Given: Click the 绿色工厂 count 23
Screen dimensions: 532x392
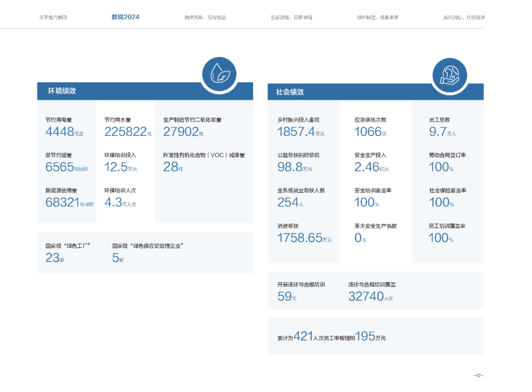Looking at the screenshot, I should point(53,258).
